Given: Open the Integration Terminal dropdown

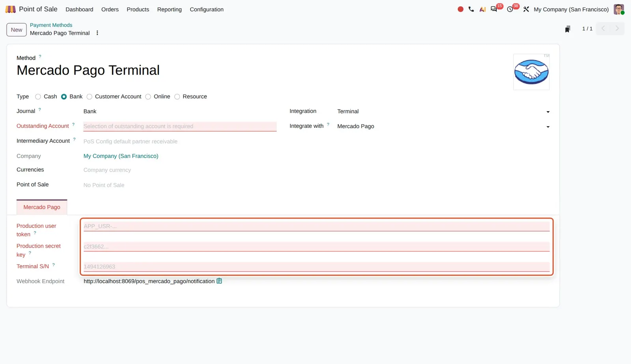Looking at the screenshot, I should click(x=443, y=112).
